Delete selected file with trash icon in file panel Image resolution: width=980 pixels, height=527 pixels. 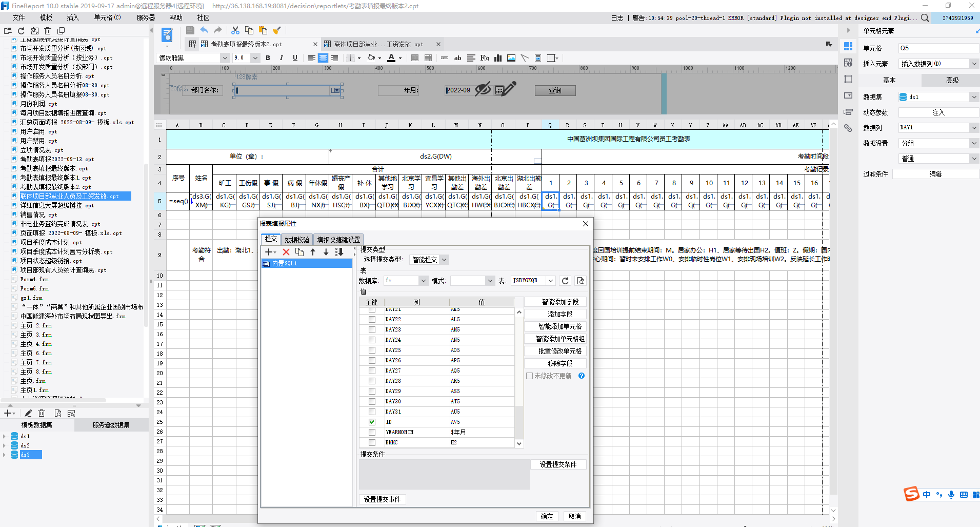point(48,31)
